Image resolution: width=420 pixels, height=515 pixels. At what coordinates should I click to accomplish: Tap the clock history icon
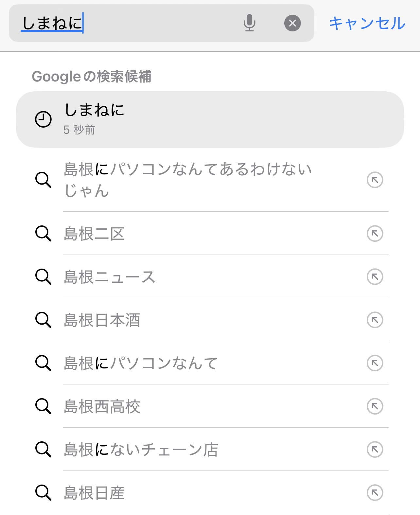(43, 119)
